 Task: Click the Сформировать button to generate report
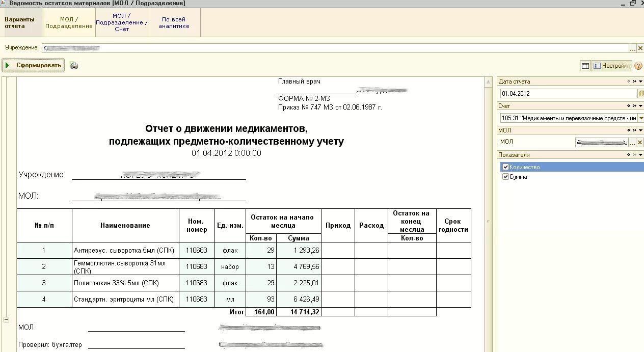point(33,65)
